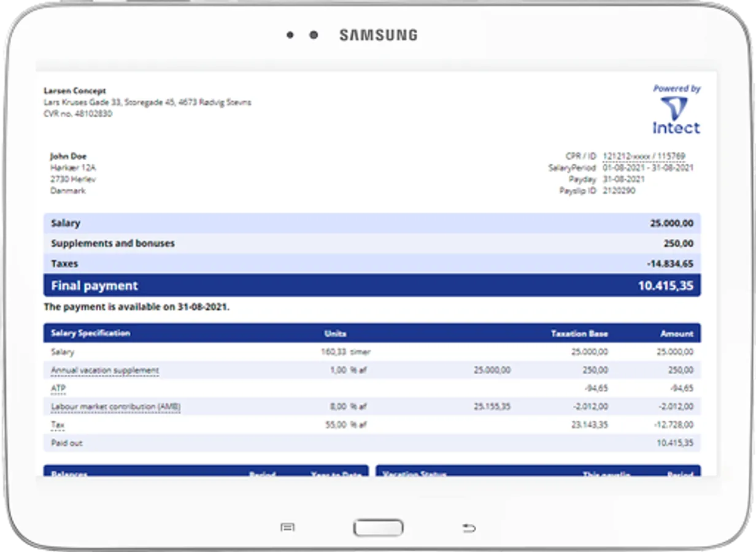Screen dimensions: 756x552
Task: Click the 'Final payment' heading
Action: [x=94, y=286]
